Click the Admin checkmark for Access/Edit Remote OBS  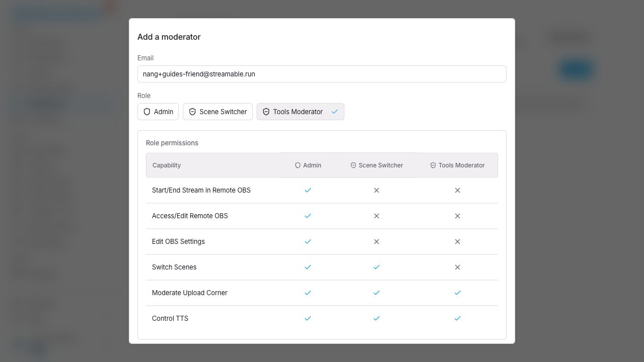pos(308,216)
